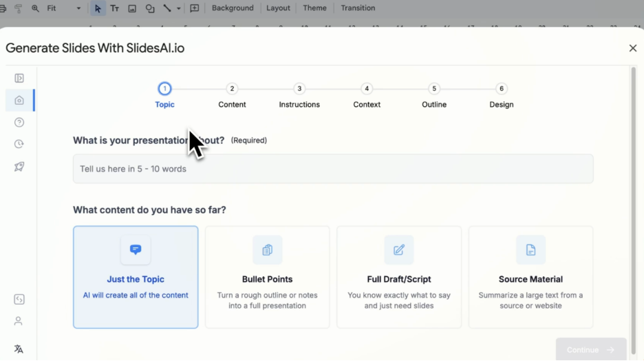Open the help question mark icon
Screen dimensions: 644x361
[x=19, y=122]
